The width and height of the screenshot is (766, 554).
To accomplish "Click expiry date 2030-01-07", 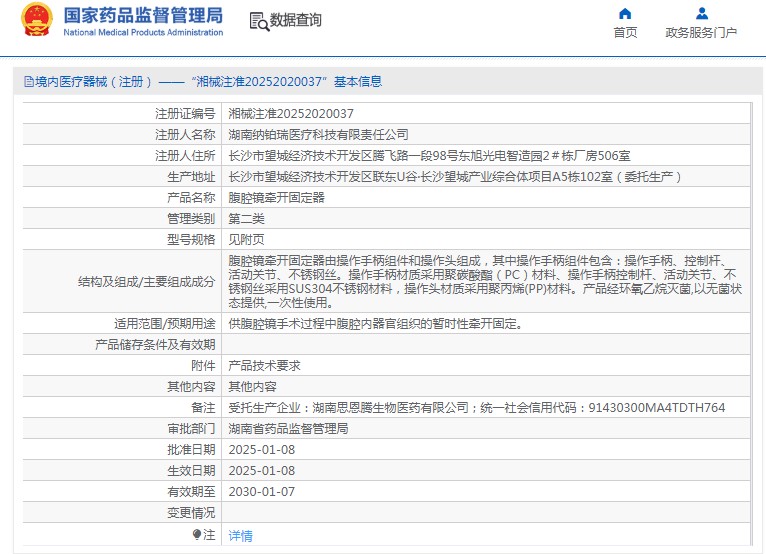I will [262, 492].
